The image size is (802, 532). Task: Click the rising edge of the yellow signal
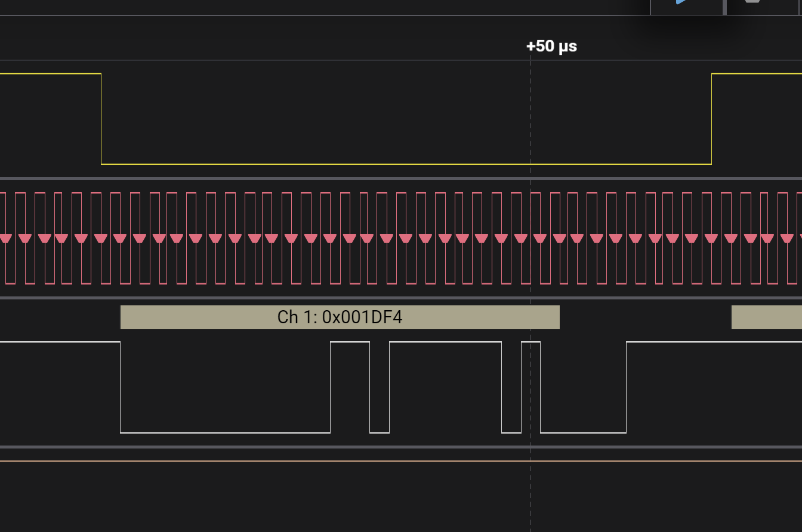click(711, 119)
